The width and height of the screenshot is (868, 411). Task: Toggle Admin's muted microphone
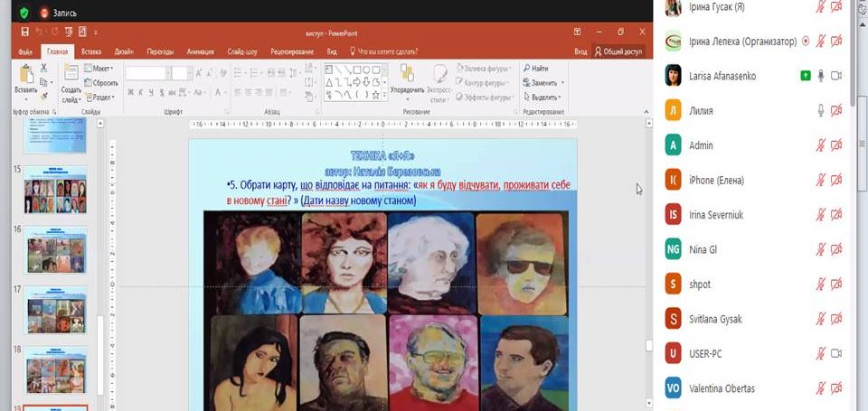tap(821, 145)
